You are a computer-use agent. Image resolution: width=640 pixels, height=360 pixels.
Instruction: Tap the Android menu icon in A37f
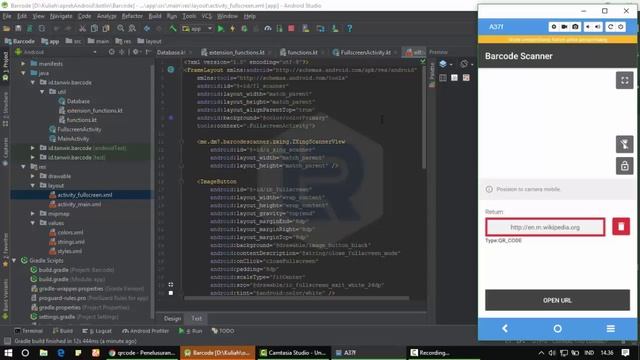pyautogui.click(x=611, y=329)
